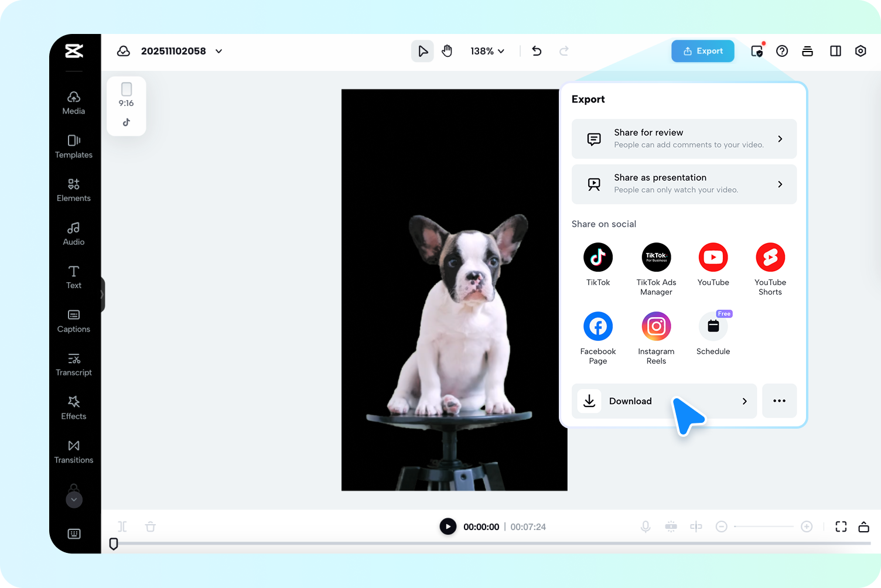This screenshot has width=881, height=588.
Task: Enable fullscreen preview mode
Action: pos(841,527)
